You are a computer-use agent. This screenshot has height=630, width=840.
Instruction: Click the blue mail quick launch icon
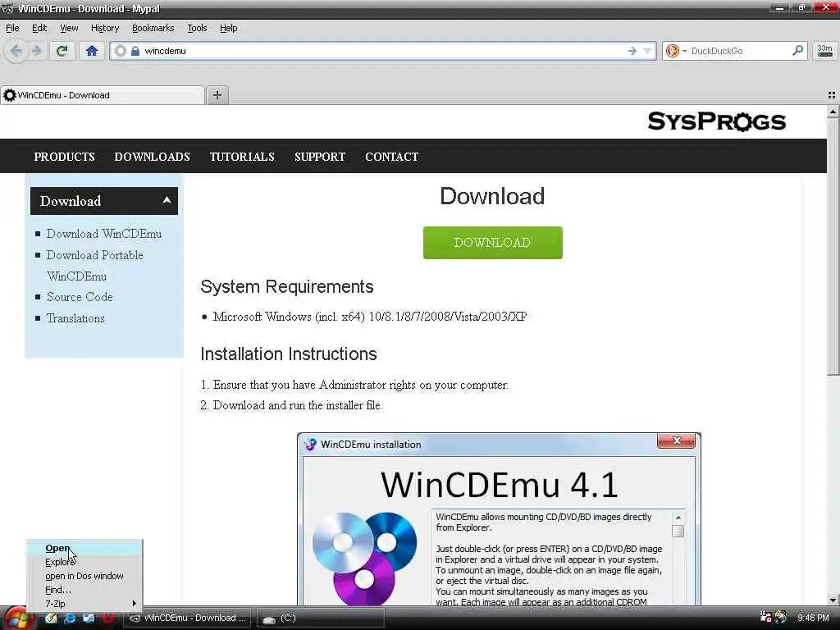tap(89, 619)
